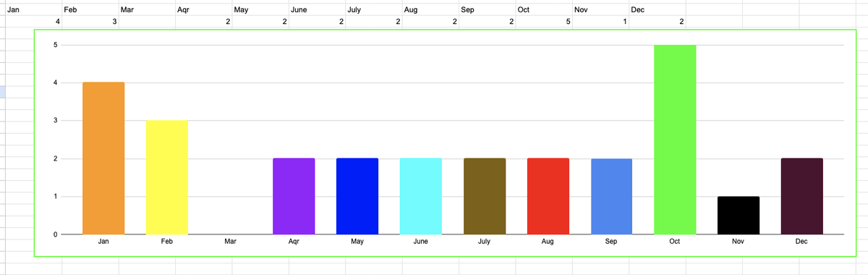Select the red Aug bar
Screen dimensions: 868x275
(548, 196)
